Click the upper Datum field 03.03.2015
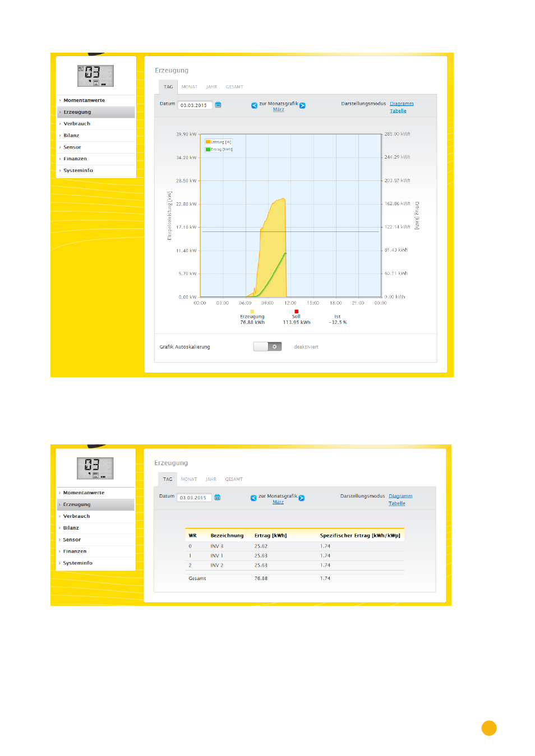535x756 pixels. coord(195,105)
